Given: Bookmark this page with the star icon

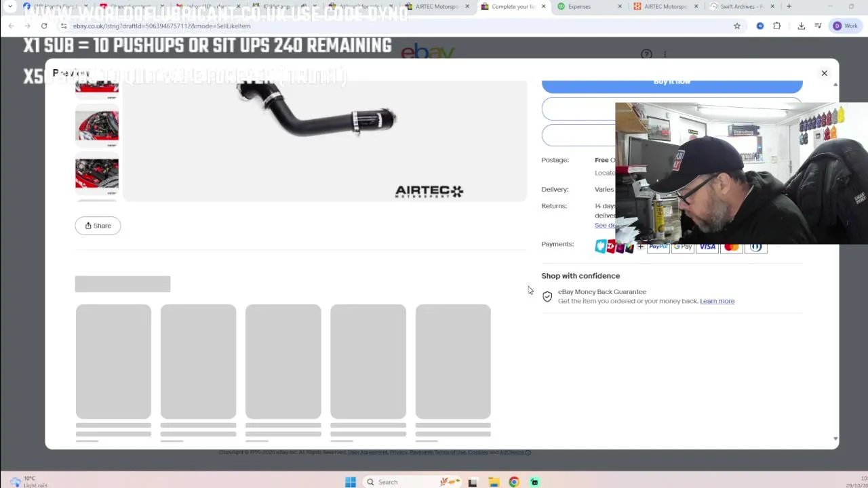Looking at the screenshot, I should (x=737, y=26).
